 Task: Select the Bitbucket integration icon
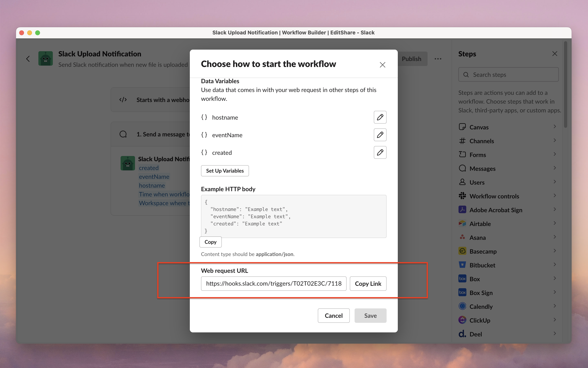[x=462, y=265]
